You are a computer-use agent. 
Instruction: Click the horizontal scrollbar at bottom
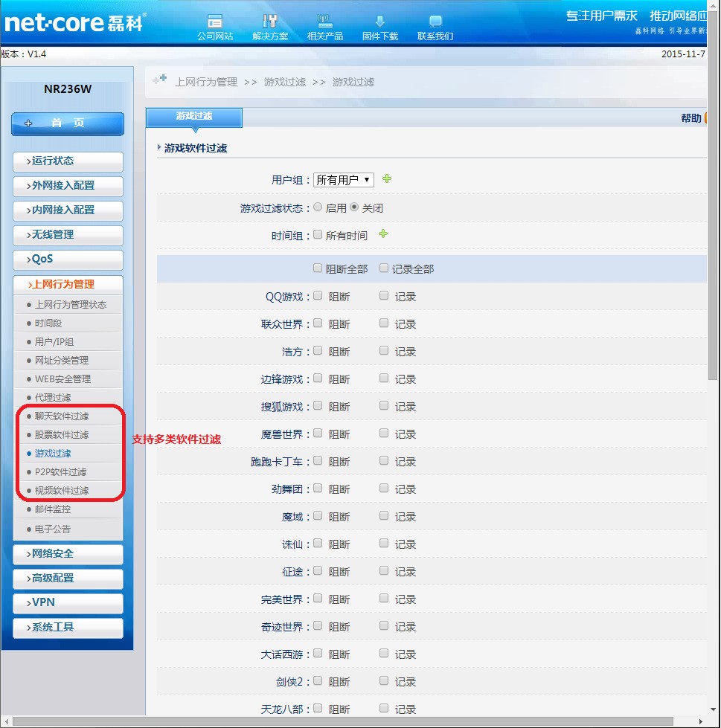pos(343,721)
